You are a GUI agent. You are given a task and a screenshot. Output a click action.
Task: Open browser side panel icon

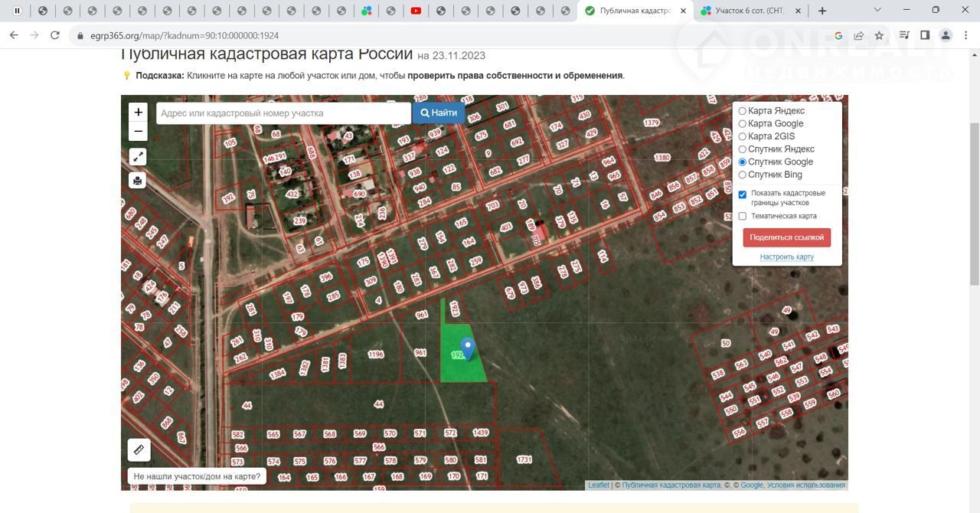coord(925,35)
